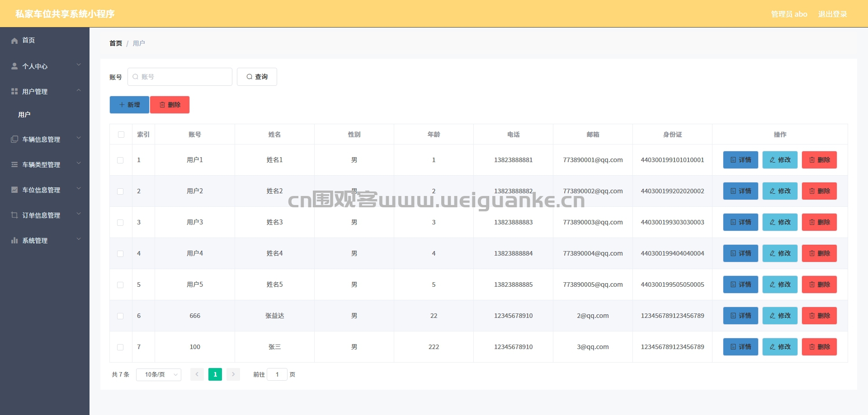The image size is (868, 415).
Task: Open 车辆信息管理 menu item
Action: click(45, 140)
